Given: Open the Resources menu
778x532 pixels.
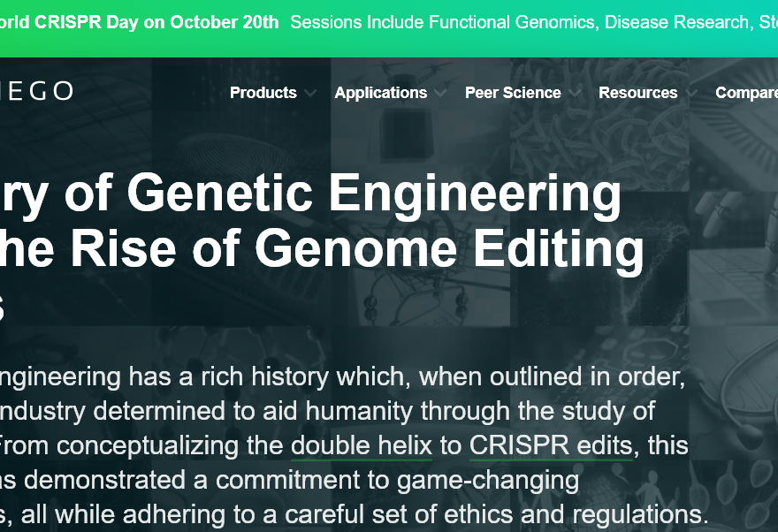Looking at the screenshot, I should [638, 93].
